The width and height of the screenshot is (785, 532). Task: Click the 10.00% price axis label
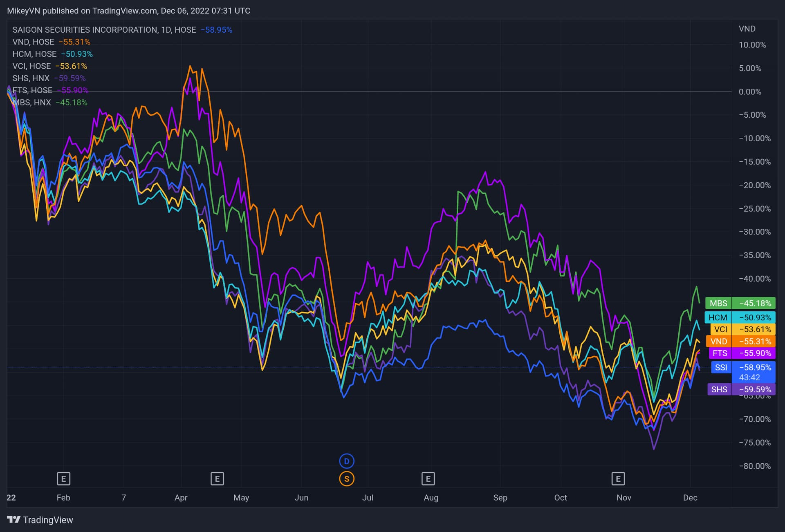[x=752, y=45]
